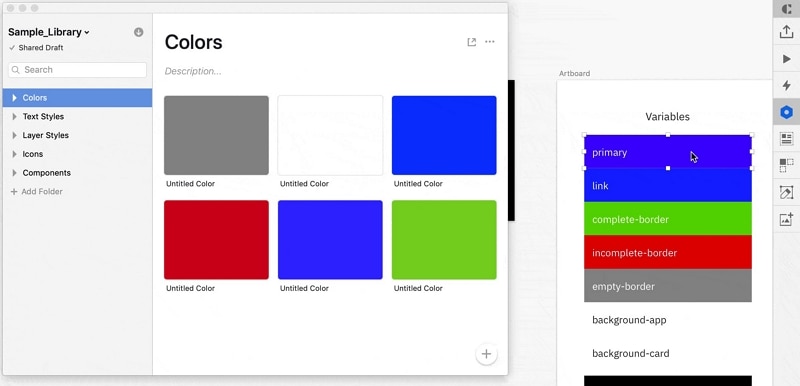Click the background-card text on artboard

631,353
